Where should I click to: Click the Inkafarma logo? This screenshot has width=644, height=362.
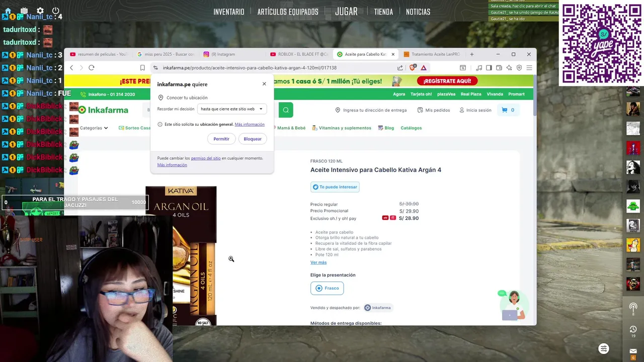103,110
